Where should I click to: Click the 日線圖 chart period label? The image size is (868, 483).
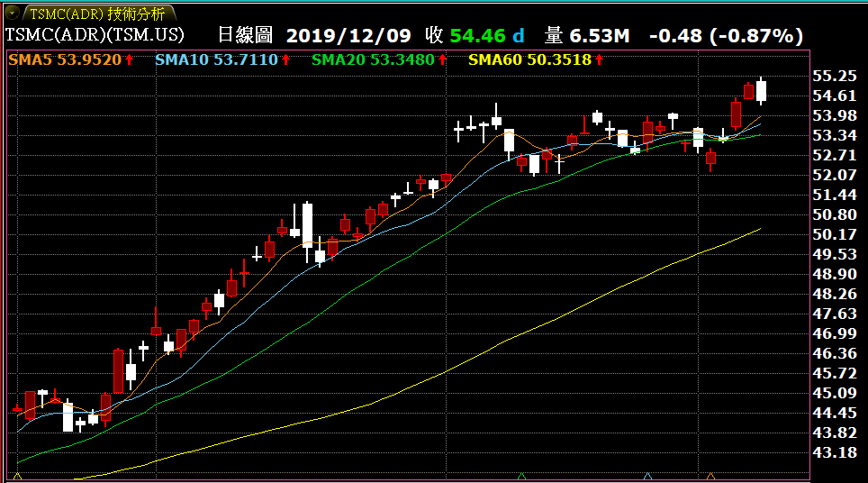tap(245, 35)
